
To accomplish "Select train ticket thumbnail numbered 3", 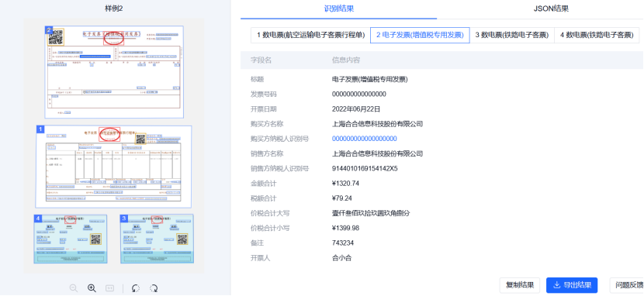I will tap(157, 239).
